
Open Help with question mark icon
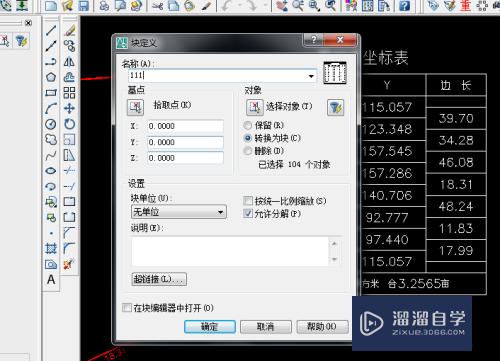click(x=404, y=6)
